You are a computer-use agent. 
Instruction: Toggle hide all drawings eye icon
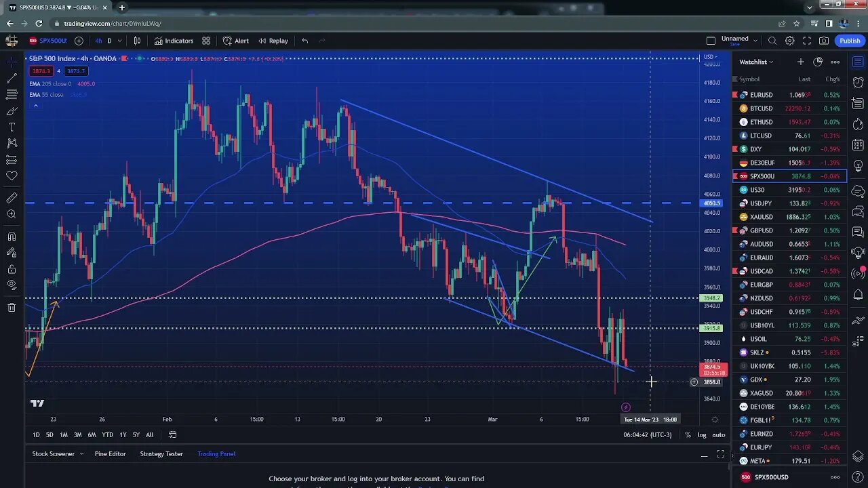12,285
